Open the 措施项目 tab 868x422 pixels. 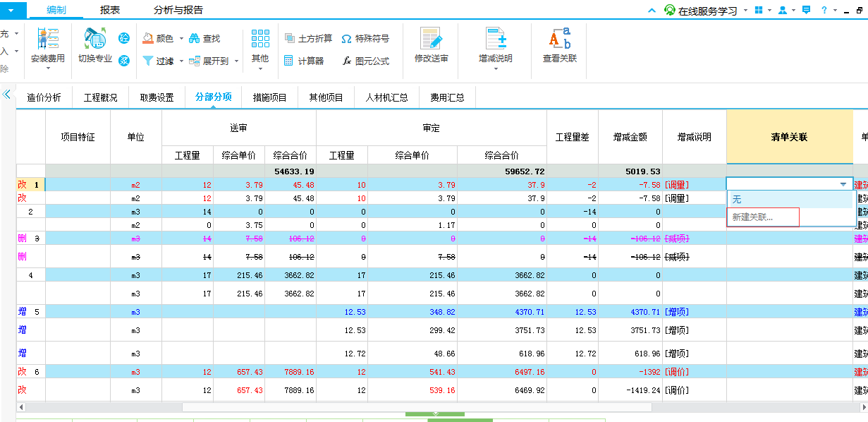(x=270, y=97)
